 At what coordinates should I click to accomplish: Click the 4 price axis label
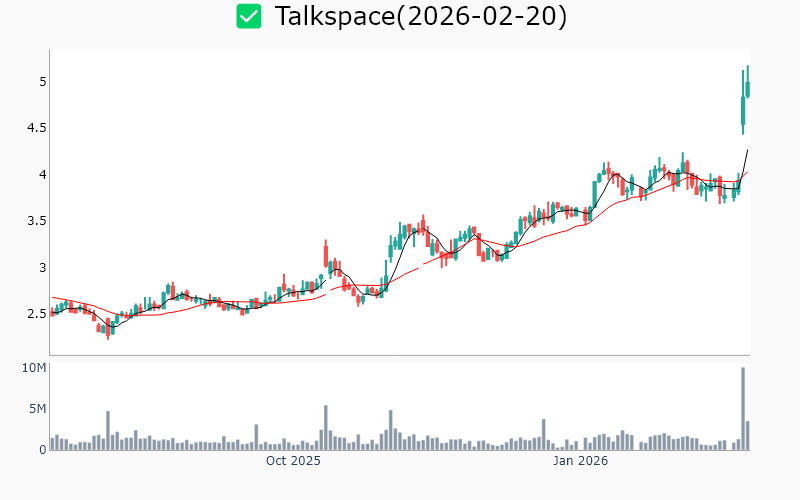coord(41,175)
